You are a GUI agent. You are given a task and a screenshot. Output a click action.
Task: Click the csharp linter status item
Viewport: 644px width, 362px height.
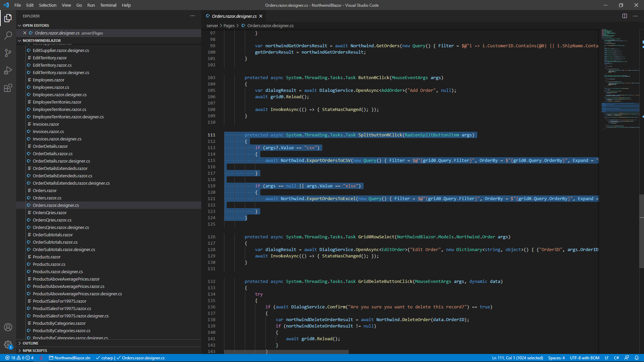[x=130, y=358]
